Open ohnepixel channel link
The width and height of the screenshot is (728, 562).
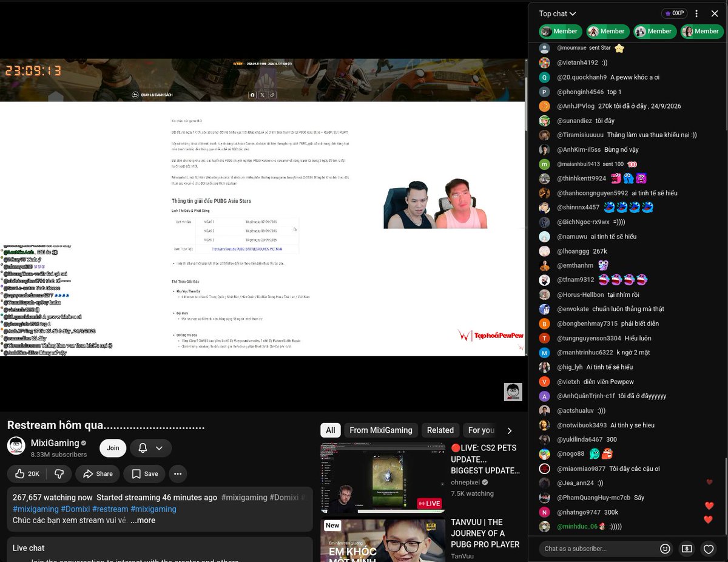pyautogui.click(x=467, y=482)
